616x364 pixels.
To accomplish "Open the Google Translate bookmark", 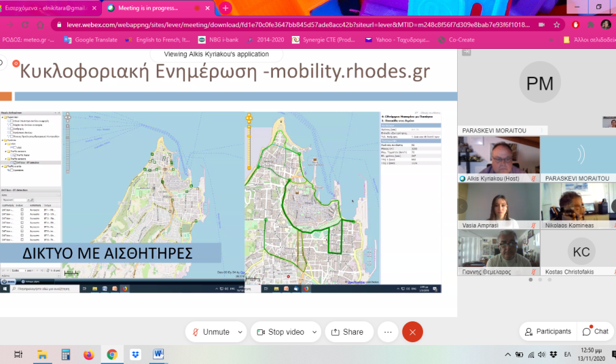I will 90,40.
